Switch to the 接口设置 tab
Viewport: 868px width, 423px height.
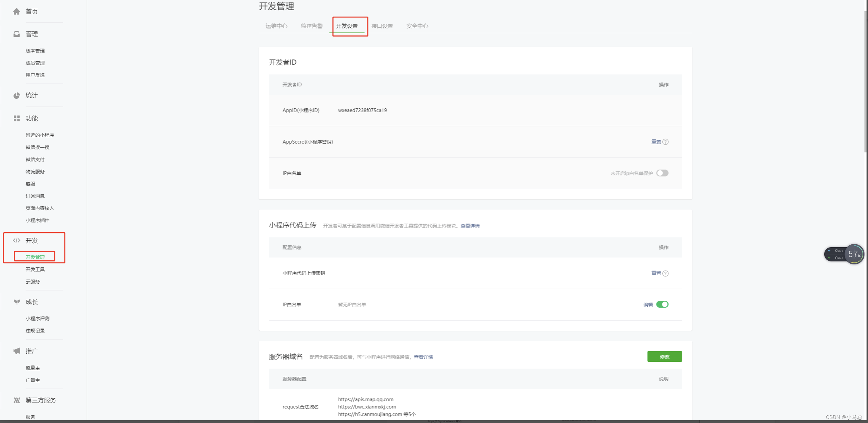(x=382, y=26)
